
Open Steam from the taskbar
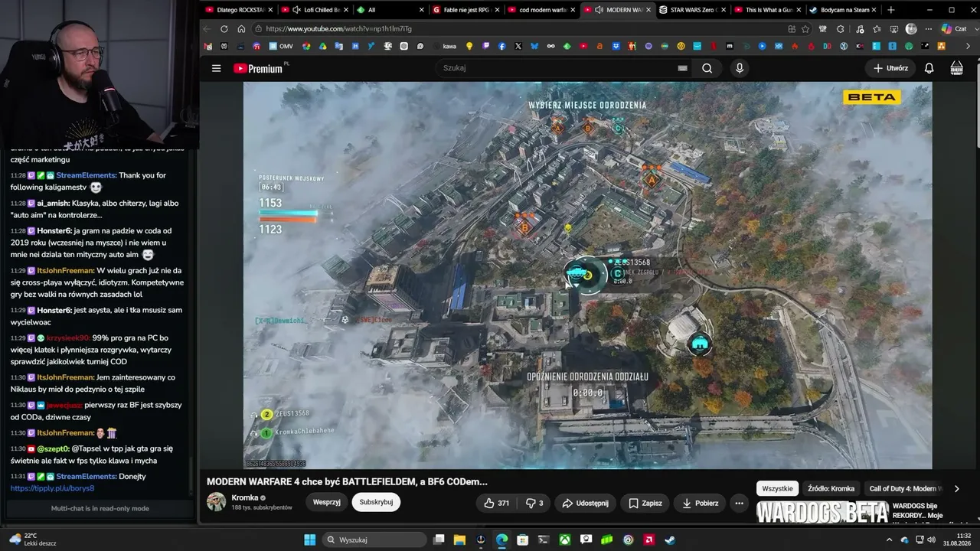[x=670, y=540]
